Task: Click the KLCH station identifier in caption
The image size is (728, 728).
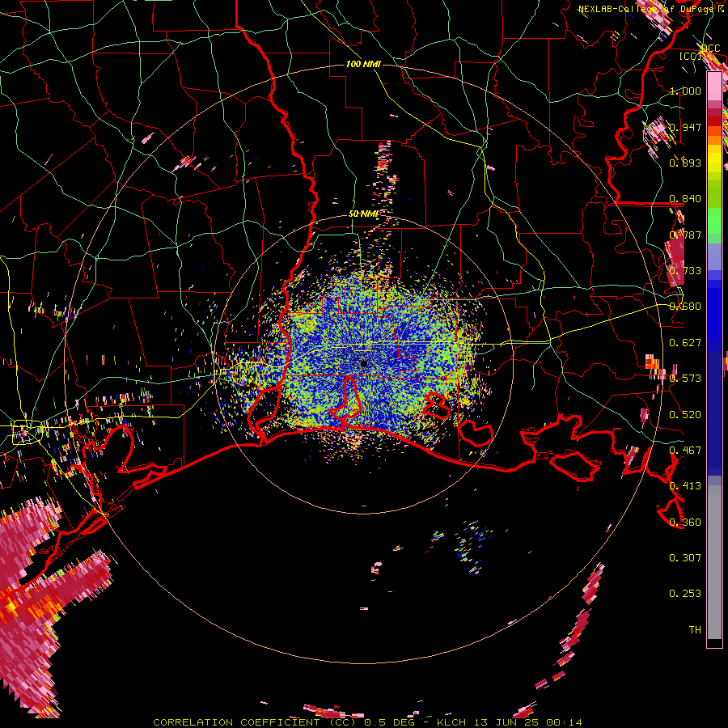Action: pyautogui.click(x=451, y=722)
